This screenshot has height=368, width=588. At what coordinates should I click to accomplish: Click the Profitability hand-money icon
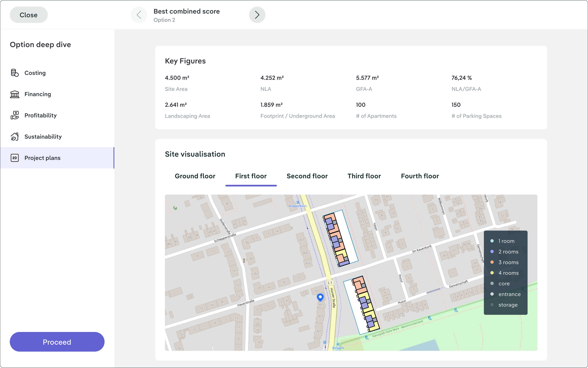click(x=15, y=115)
